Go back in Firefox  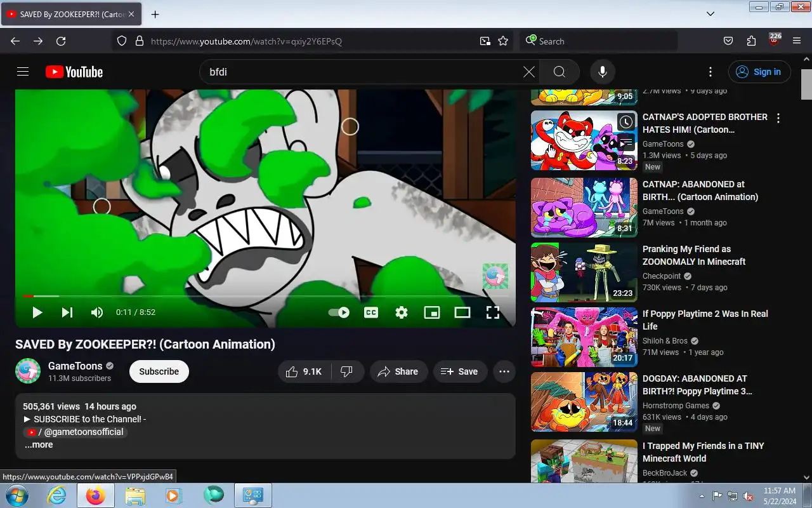[x=15, y=41]
